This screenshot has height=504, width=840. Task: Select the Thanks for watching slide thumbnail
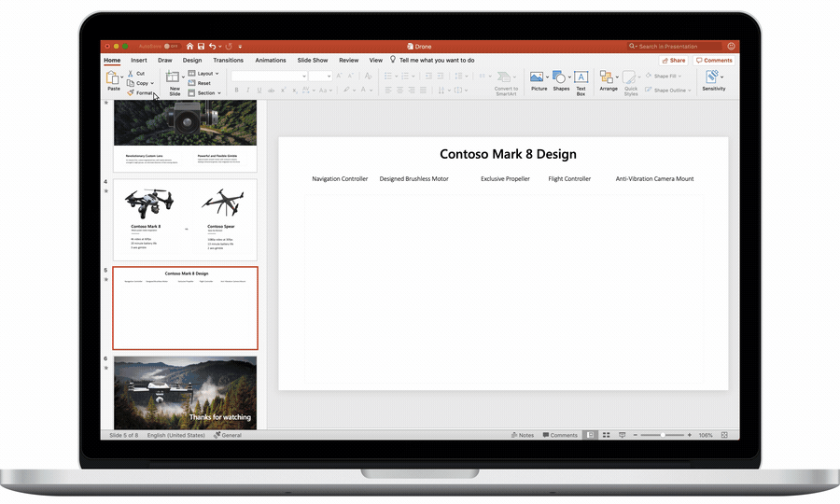pos(185,392)
